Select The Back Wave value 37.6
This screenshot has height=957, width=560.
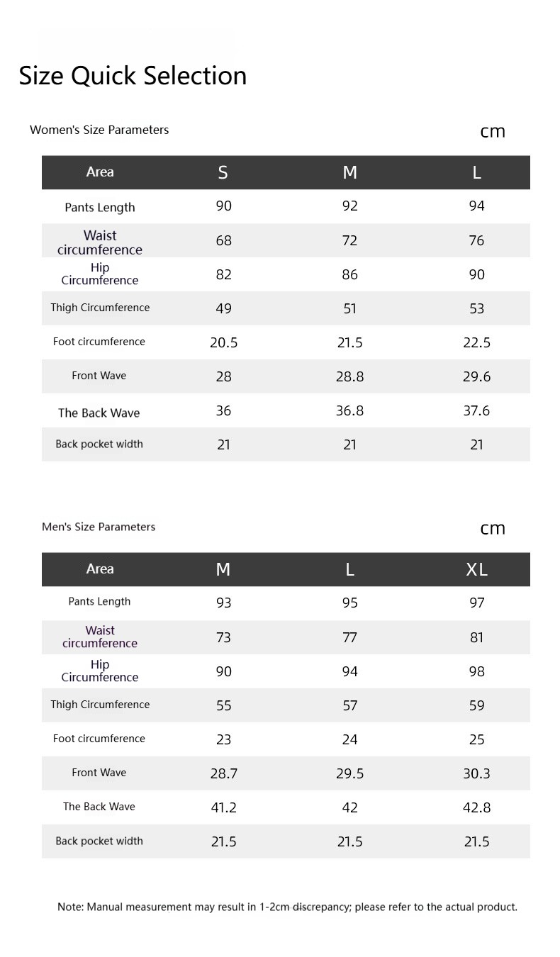click(476, 410)
